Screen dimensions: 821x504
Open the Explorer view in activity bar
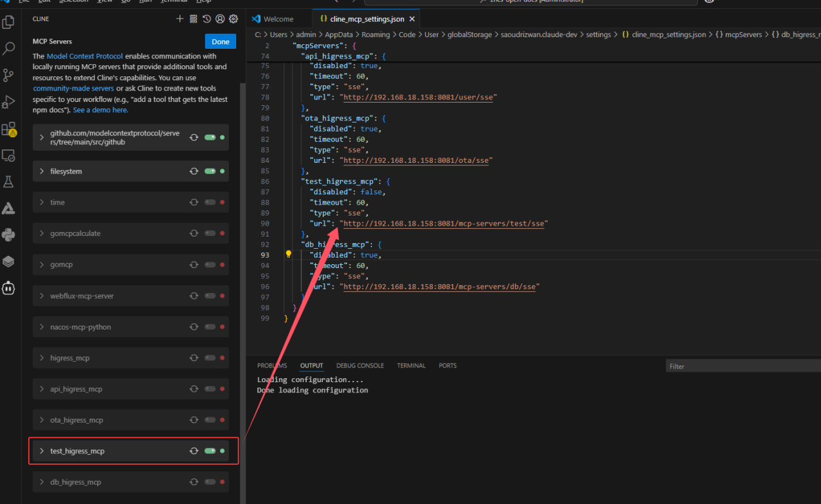pos(9,22)
